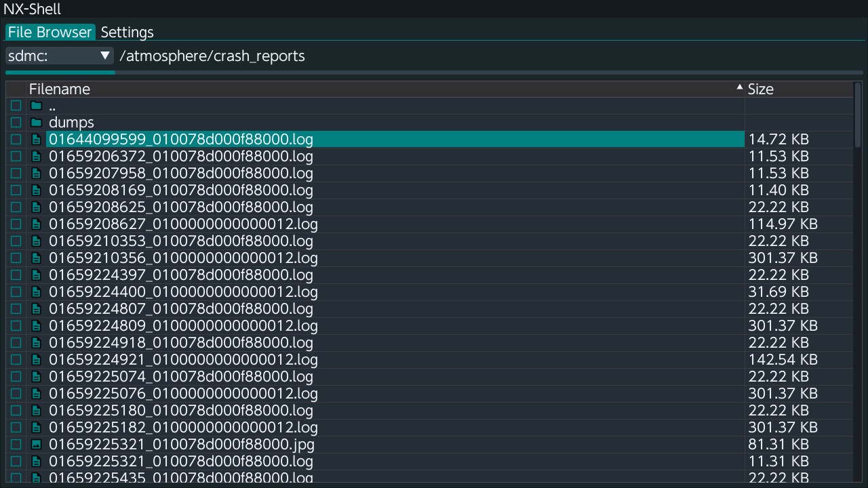
Task: Click file icon of 01659224807_010078d000f88000.log
Action: pyautogui.click(x=37, y=309)
